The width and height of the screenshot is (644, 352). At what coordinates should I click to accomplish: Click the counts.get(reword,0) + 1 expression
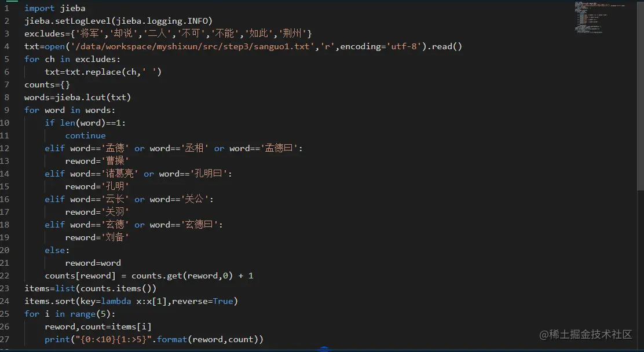click(x=192, y=276)
